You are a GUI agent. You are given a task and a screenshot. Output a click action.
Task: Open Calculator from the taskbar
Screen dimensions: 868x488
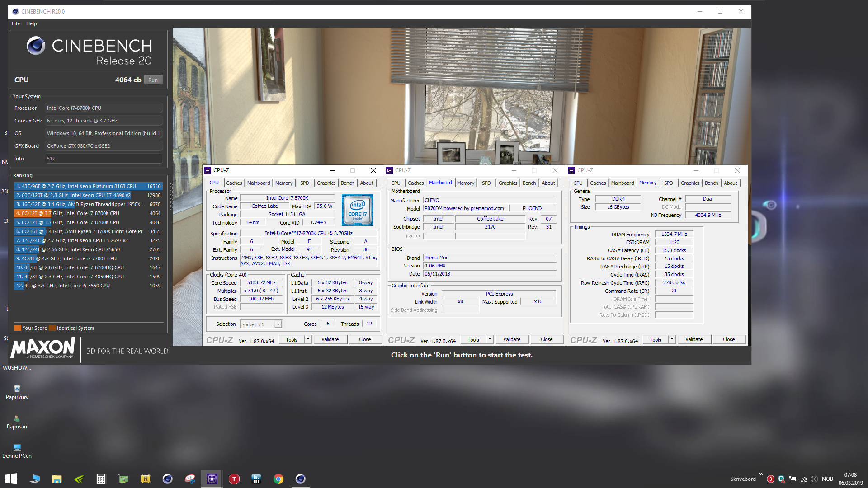[101, 479]
